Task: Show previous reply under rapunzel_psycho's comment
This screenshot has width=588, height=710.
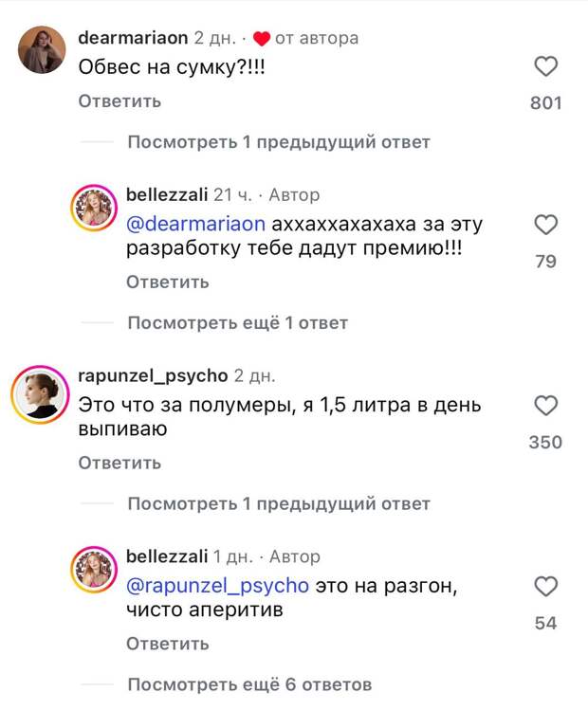Action: coord(279,503)
